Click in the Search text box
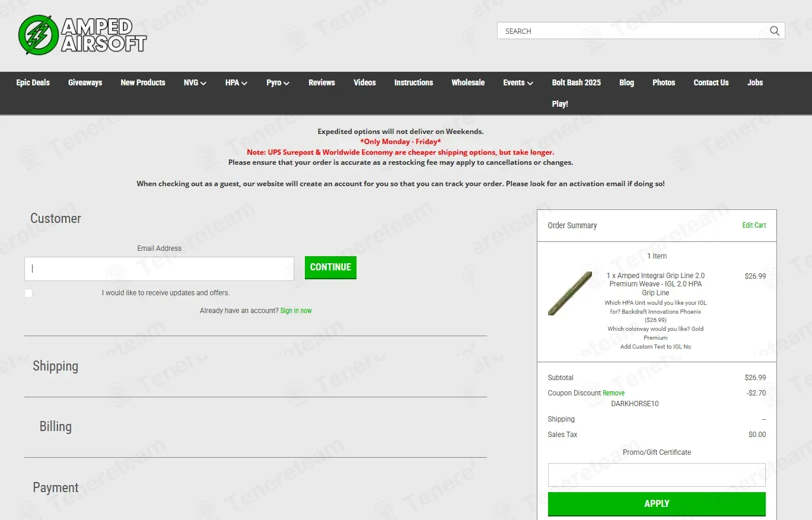Viewport: 812px width, 520px height. pyautogui.click(x=632, y=31)
